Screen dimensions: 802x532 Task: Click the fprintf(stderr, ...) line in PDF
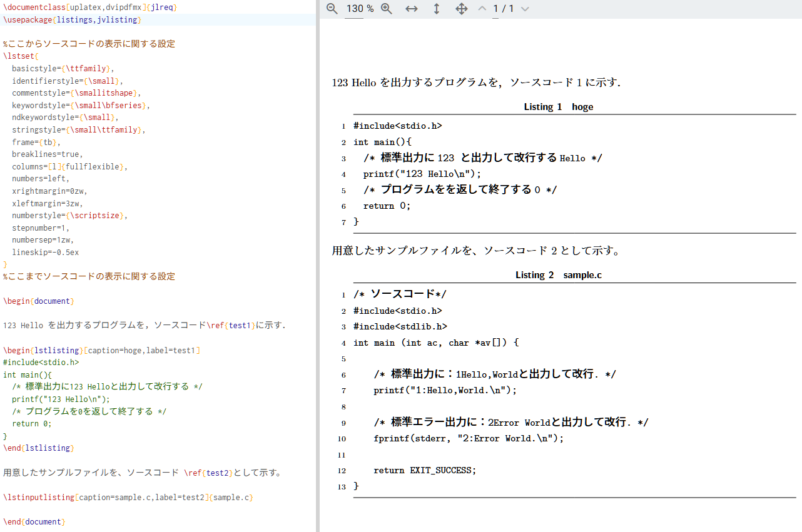[x=469, y=438]
